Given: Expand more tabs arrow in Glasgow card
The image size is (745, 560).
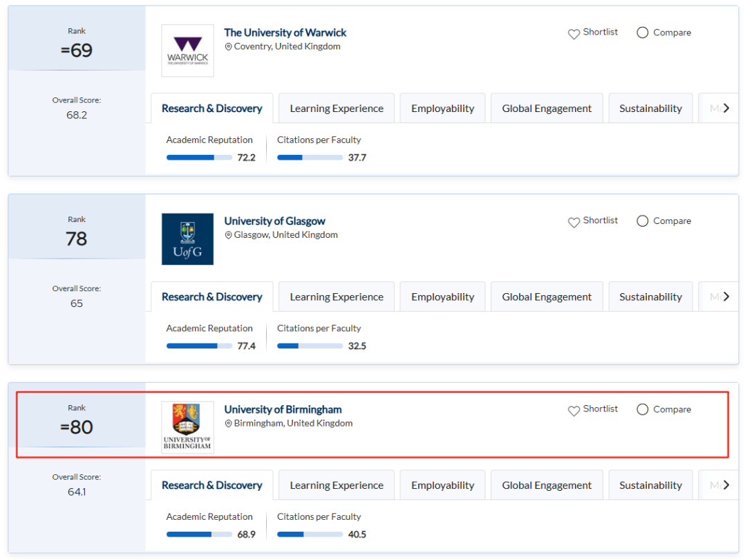Looking at the screenshot, I should [726, 297].
